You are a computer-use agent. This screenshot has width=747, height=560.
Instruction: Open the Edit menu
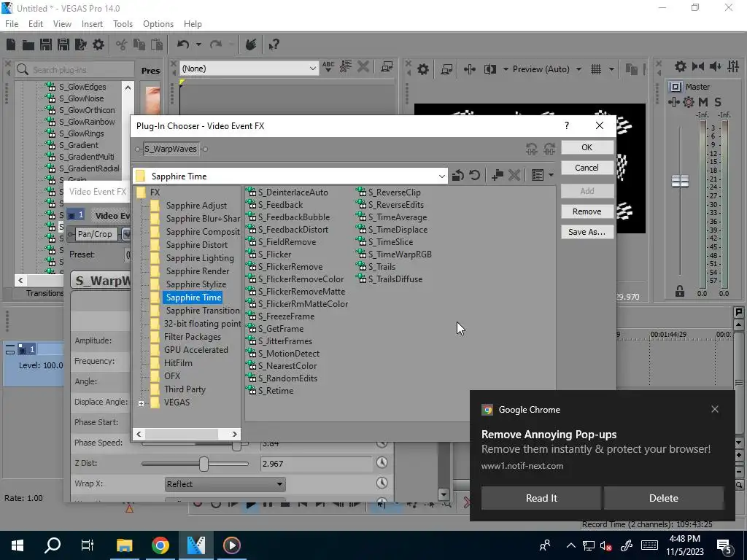pyautogui.click(x=36, y=24)
